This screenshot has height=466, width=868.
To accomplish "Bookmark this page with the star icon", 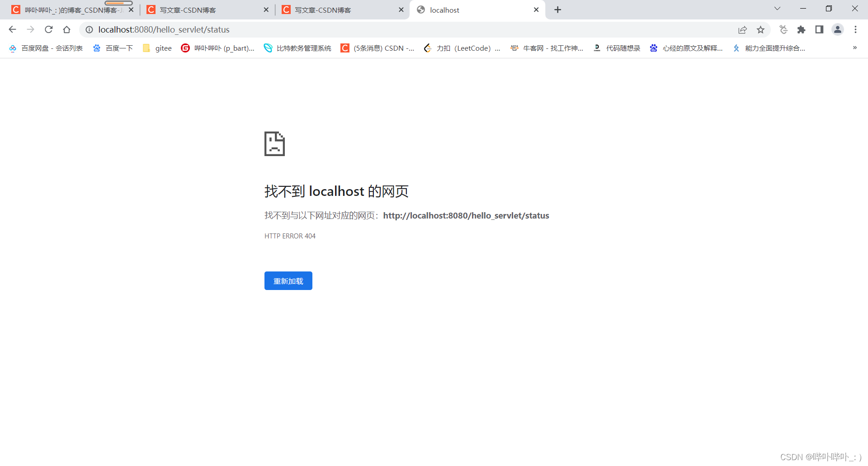I will click(761, 29).
